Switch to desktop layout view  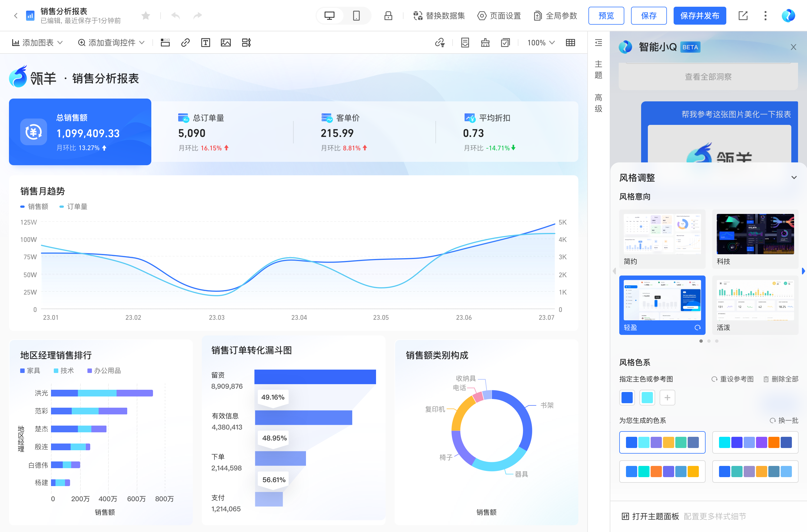point(329,16)
